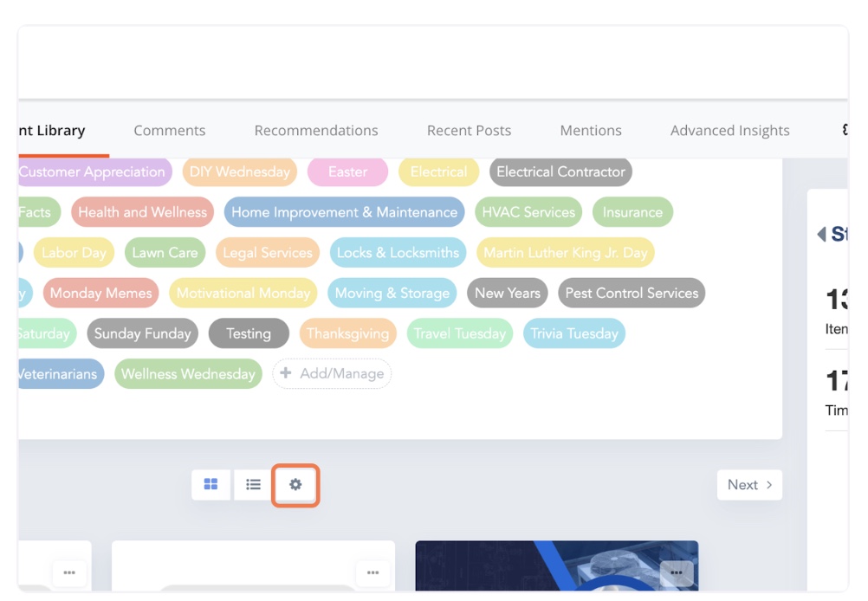The height and width of the screenshot is (601, 868).
Task: Open the Comments tab
Action: pyautogui.click(x=170, y=131)
